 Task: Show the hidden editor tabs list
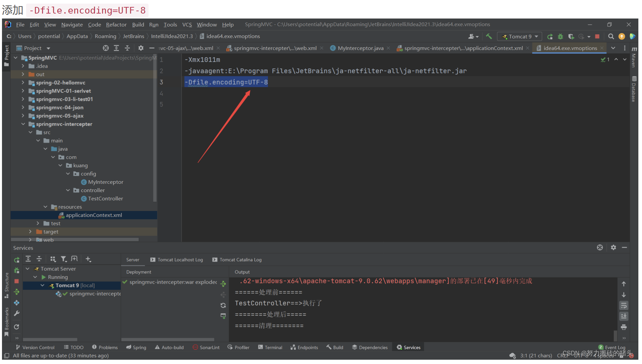(x=613, y=48)
